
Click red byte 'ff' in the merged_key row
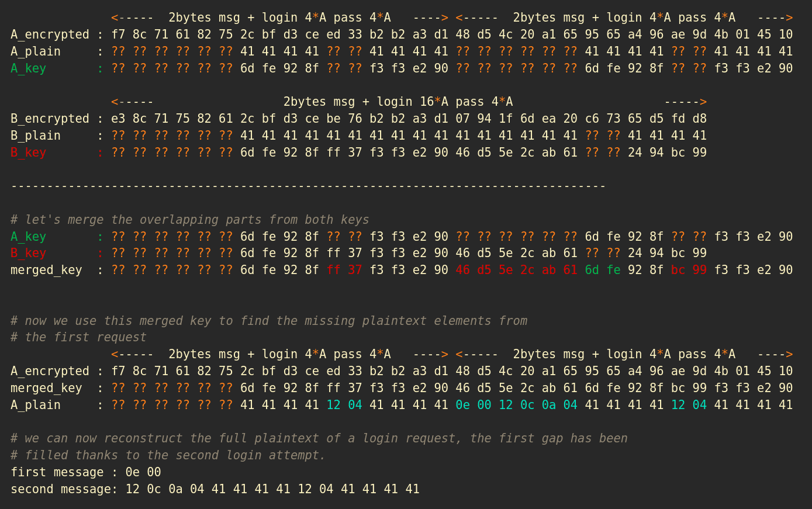(x=334, y=270)
